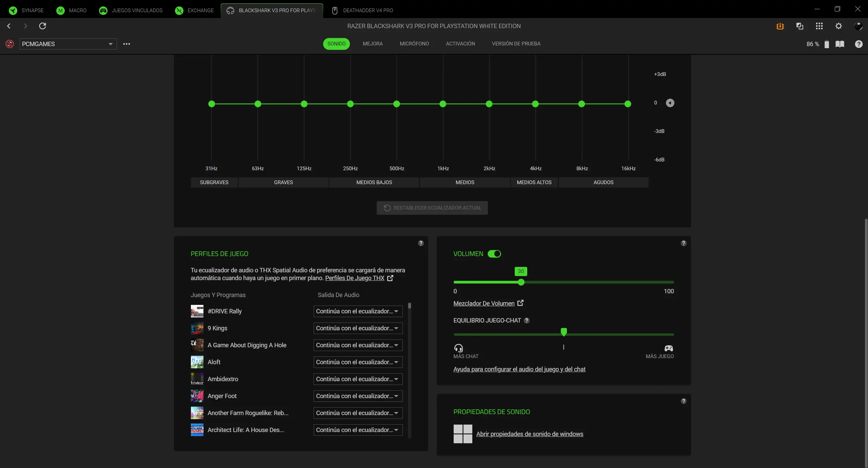Click Restablecer Ecualizador Actual button
Image resolution: width=868 pixels, height=468 pixels.
[x=432, y=208]
